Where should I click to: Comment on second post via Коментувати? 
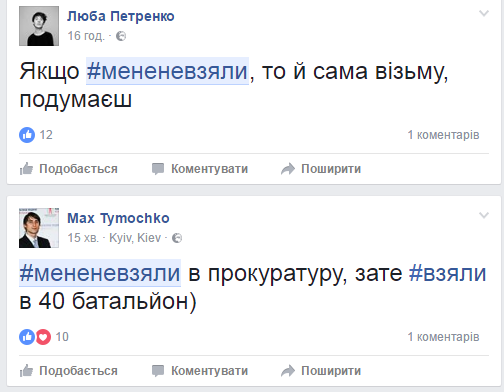tap(200, 371)
